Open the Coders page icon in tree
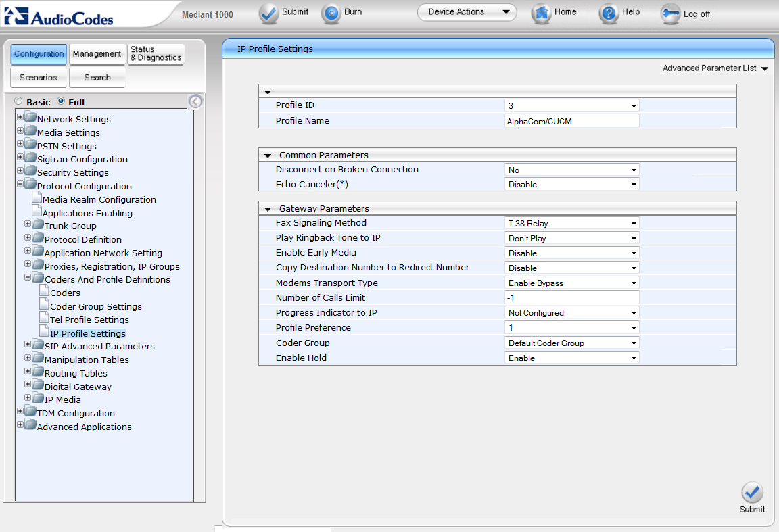 [44, 293]
